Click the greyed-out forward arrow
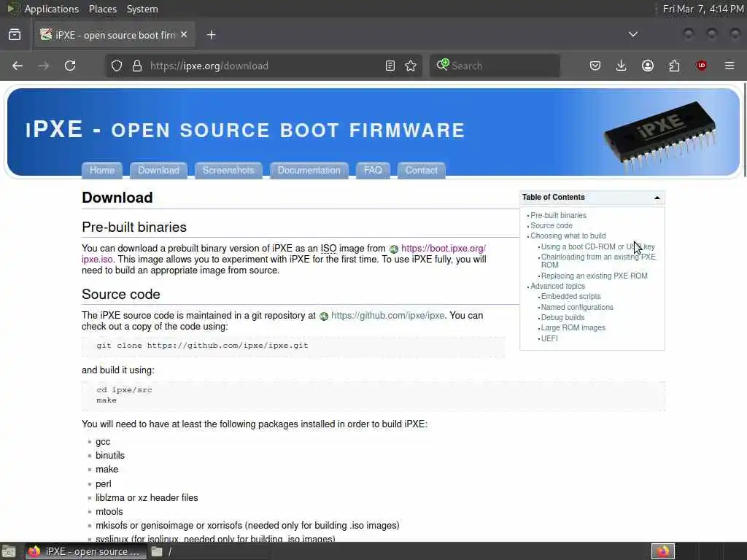The image size is (747, 560). pos(44,66)
